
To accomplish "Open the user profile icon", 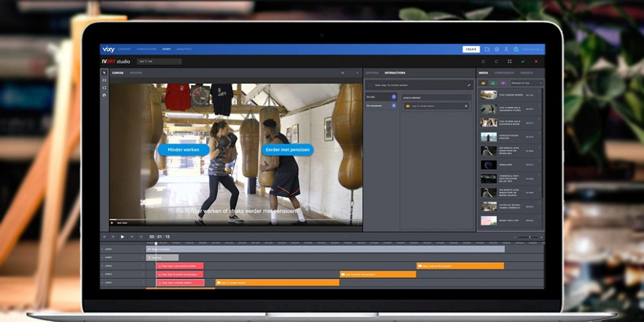I will click(x=506, y=49).
